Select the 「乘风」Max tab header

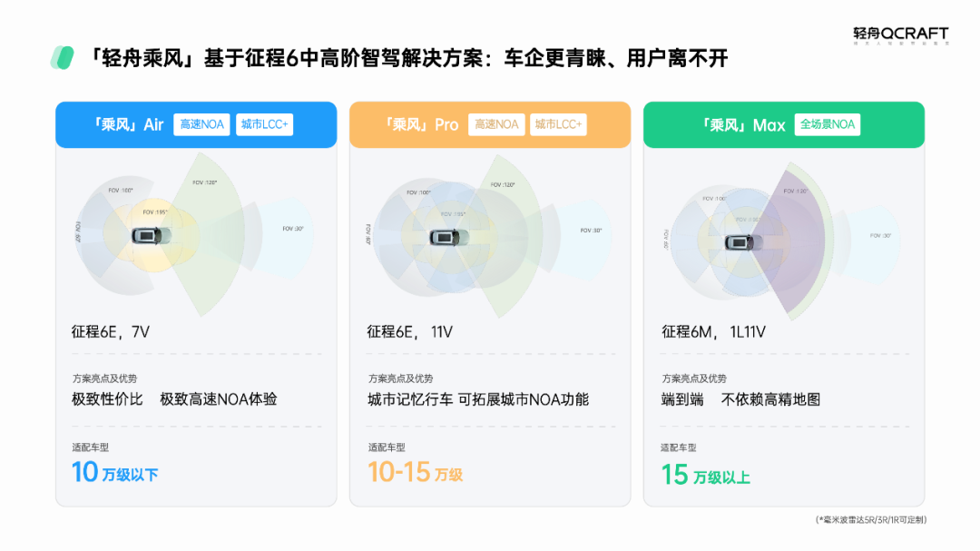tap(746, 124)
